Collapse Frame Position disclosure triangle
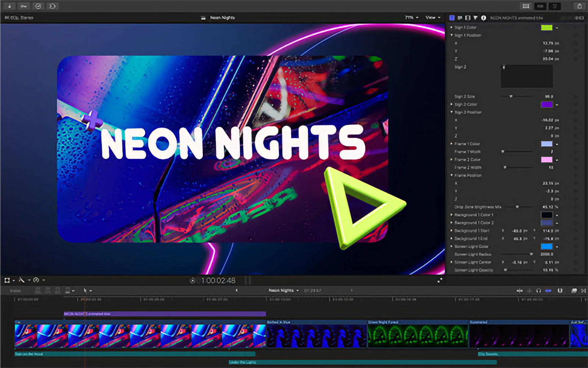588x368 pixels. (452, 175)
